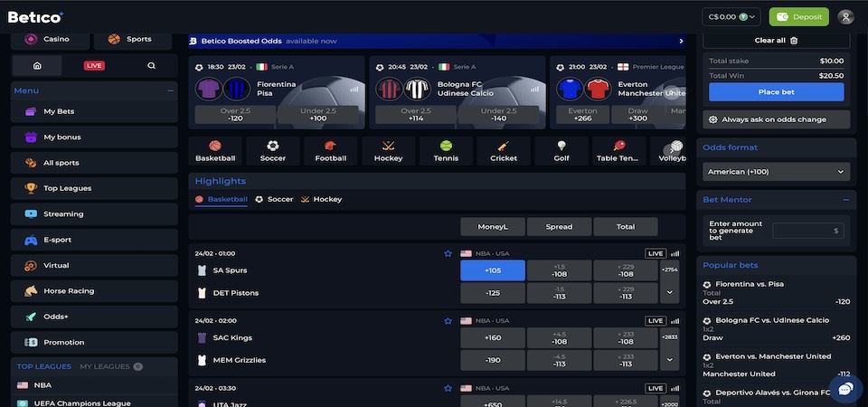Select the Hockey sport icon tile

[388, 151]
